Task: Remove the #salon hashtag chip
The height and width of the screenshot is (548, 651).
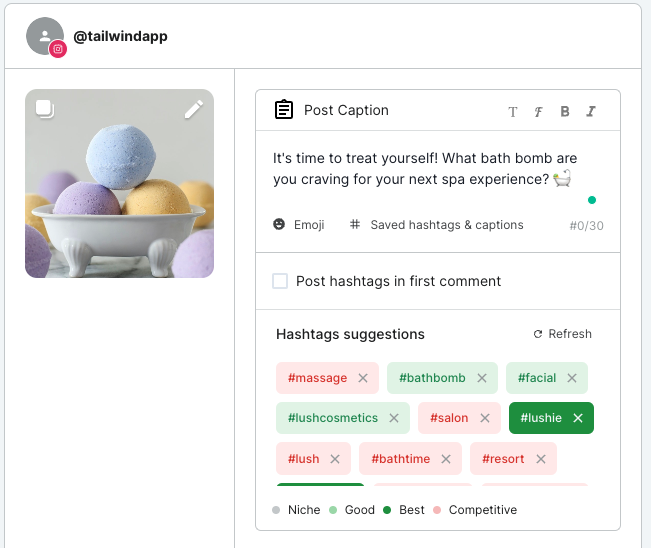Action: (485, 418)
